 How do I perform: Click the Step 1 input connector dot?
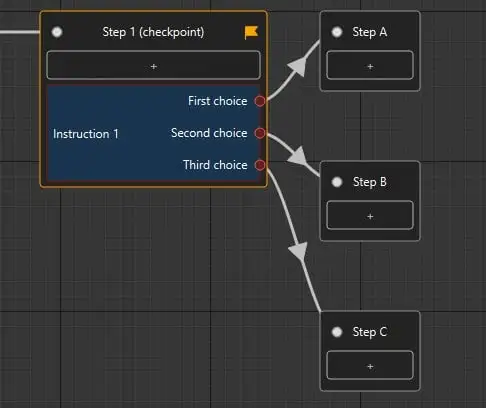click(57, 32)
